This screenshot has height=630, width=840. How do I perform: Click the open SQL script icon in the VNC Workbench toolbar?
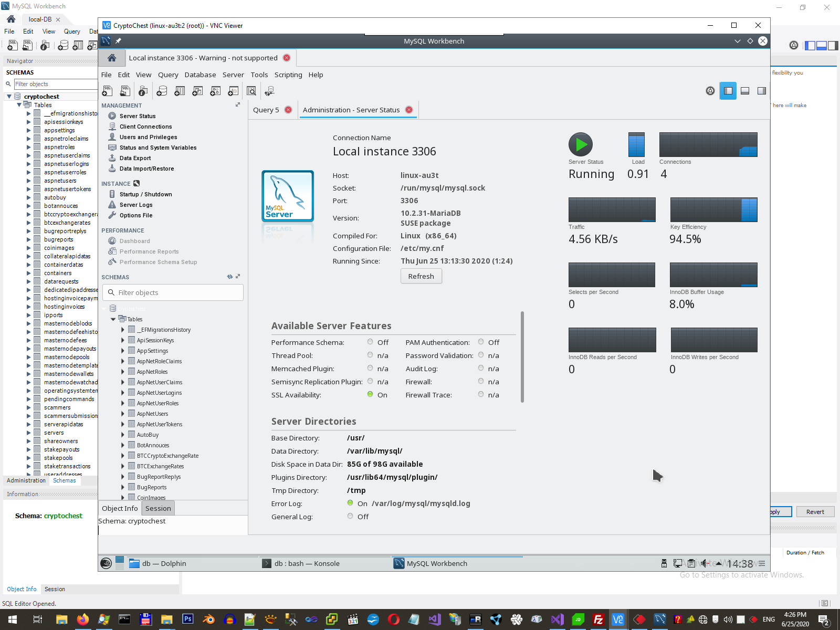(125, 91)
